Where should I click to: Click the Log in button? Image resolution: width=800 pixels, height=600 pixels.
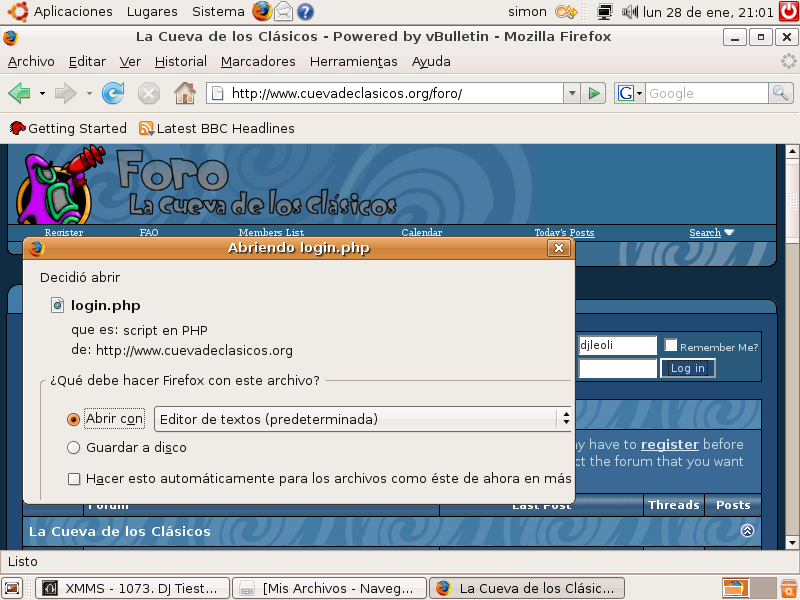coord(688,368)
